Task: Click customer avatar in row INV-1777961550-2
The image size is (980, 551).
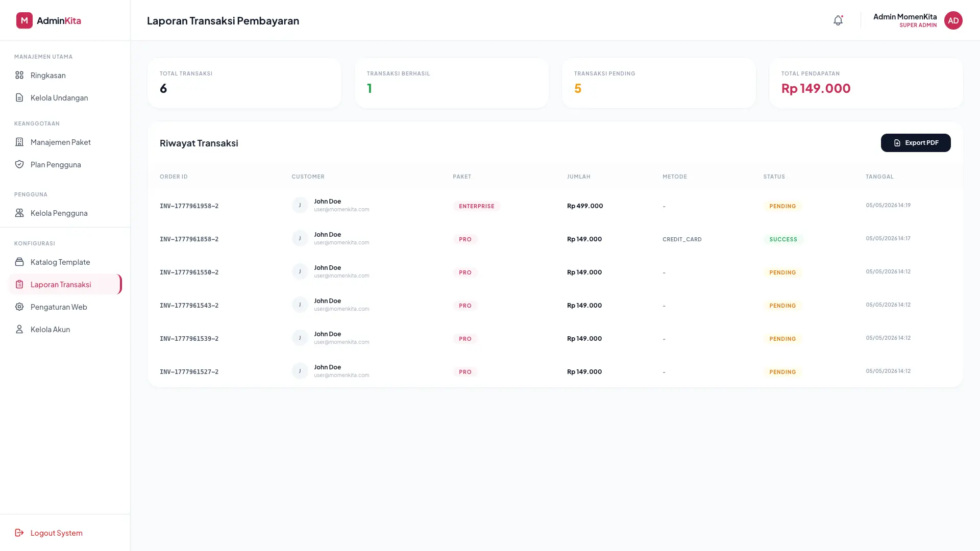Action: coord(300,271)
